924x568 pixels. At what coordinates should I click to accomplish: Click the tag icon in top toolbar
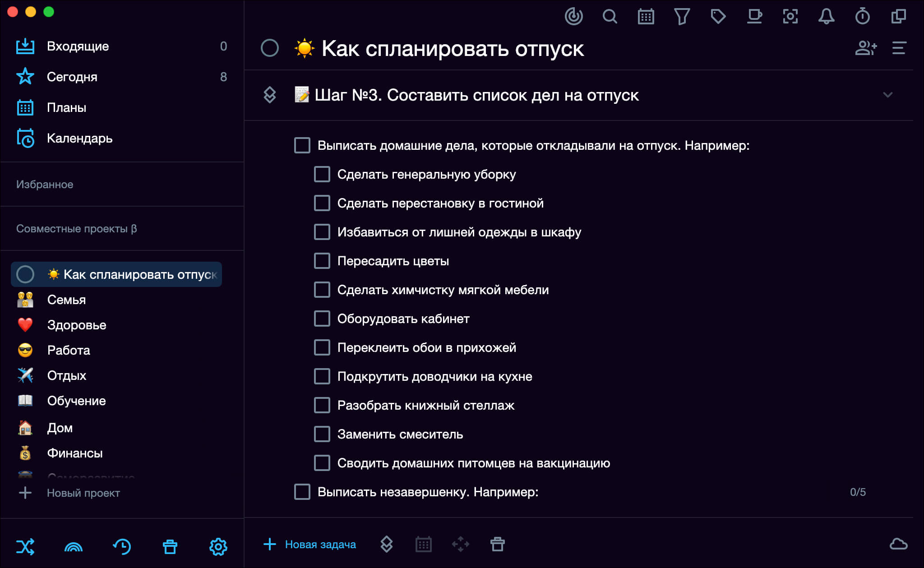(x=718, y=17)
